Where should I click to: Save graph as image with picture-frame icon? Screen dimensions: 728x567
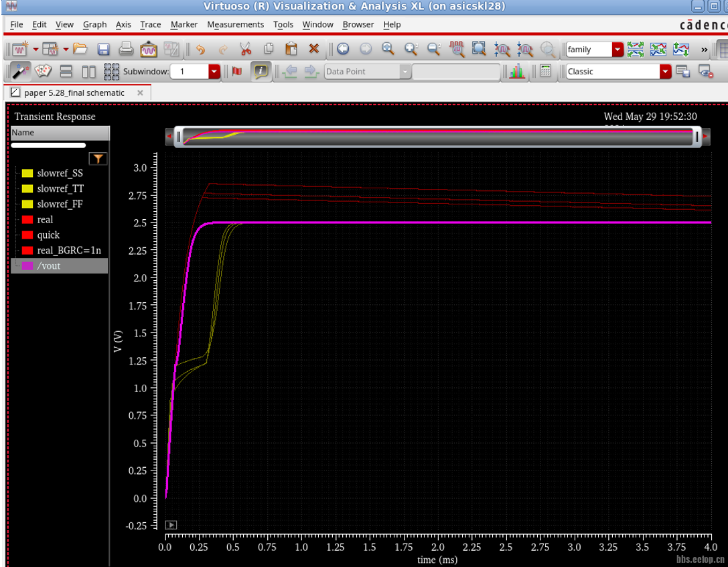(x=149, y=49)
